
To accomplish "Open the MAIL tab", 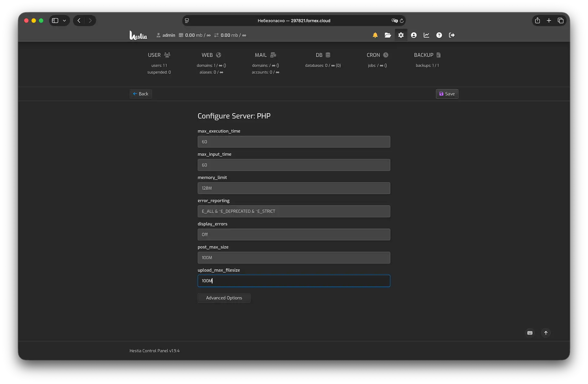I will click(x=266, y=55).
